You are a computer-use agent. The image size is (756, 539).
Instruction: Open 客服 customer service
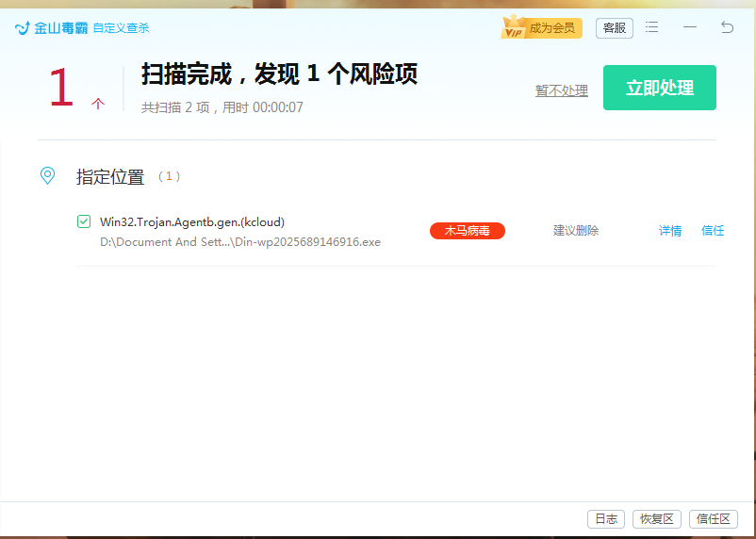tap(615, 28)
